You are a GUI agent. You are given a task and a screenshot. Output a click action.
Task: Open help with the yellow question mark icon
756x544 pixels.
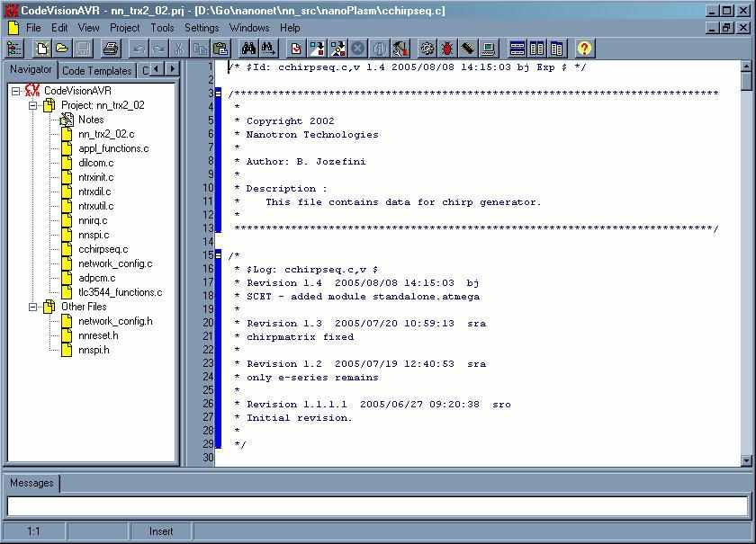coord(584,49)
